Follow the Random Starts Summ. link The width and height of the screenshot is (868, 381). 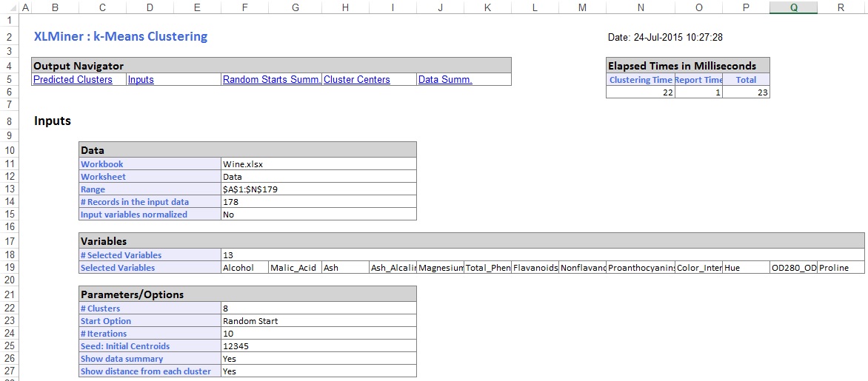(x=271, y=80)
